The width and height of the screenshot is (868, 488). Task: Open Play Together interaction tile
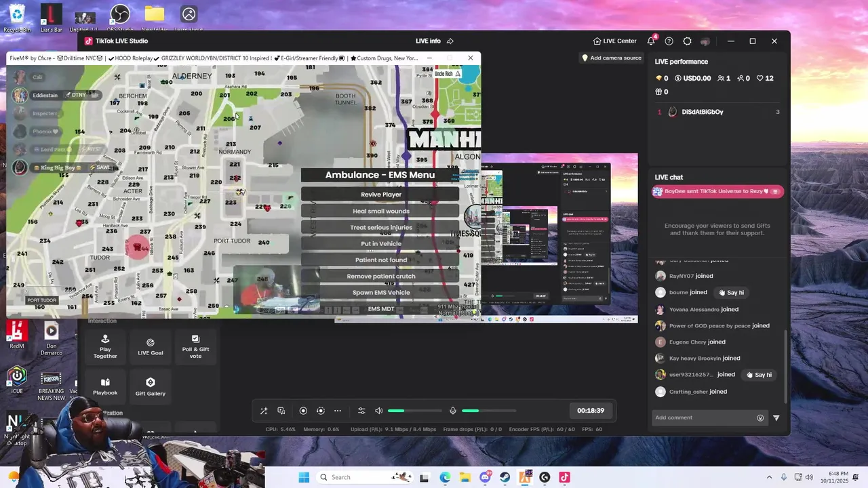(105, 346)
